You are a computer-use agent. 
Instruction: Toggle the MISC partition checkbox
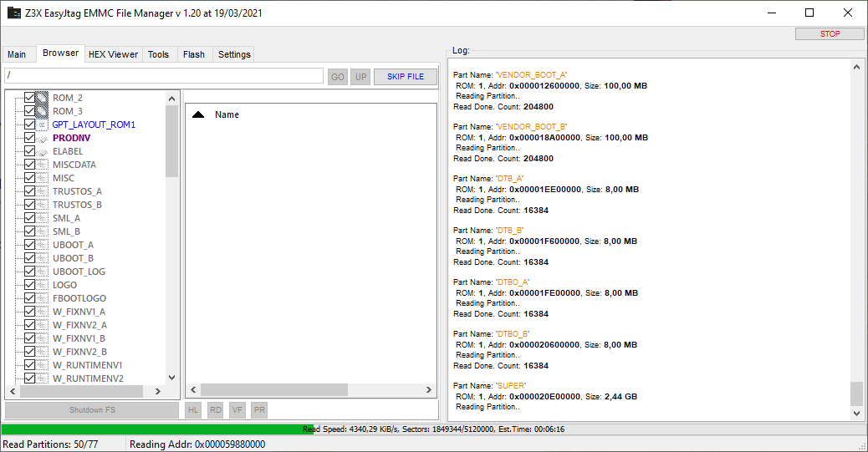(29, 178)
